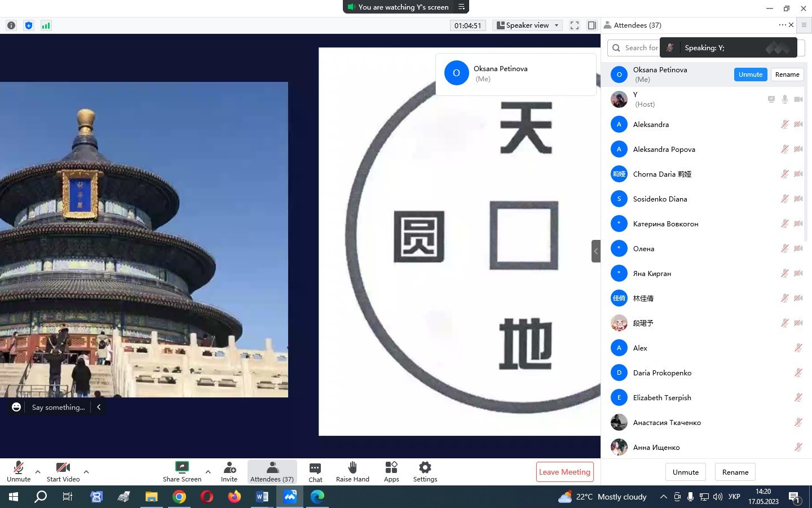Click Alex's muted microphone icon
The image size is (812, 508).
(x=798, y=348)
